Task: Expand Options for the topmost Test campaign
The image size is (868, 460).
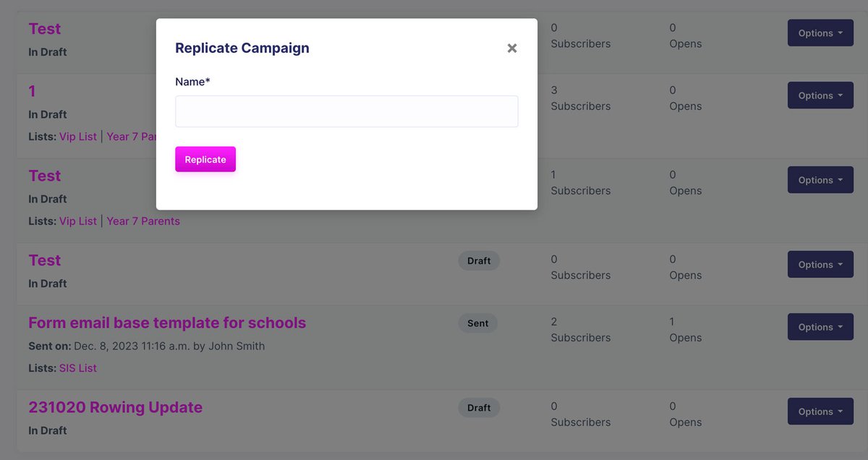Action: click(820, 33)
